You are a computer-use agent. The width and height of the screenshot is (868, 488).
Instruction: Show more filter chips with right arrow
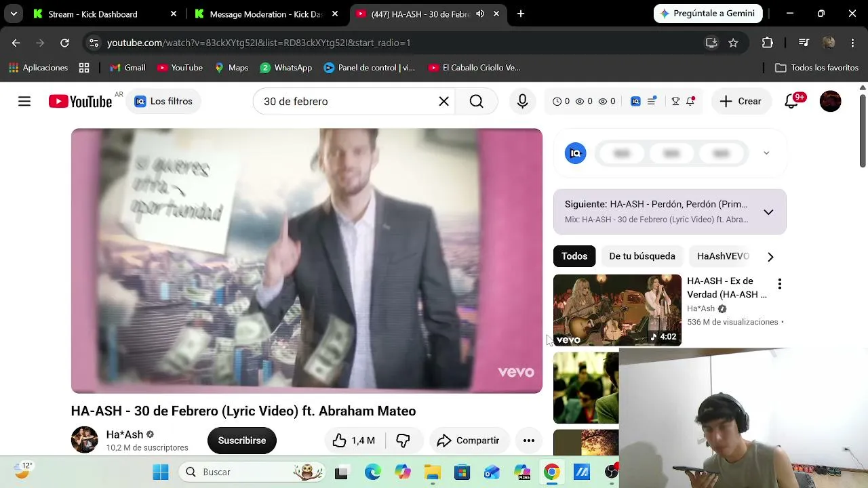770,257
